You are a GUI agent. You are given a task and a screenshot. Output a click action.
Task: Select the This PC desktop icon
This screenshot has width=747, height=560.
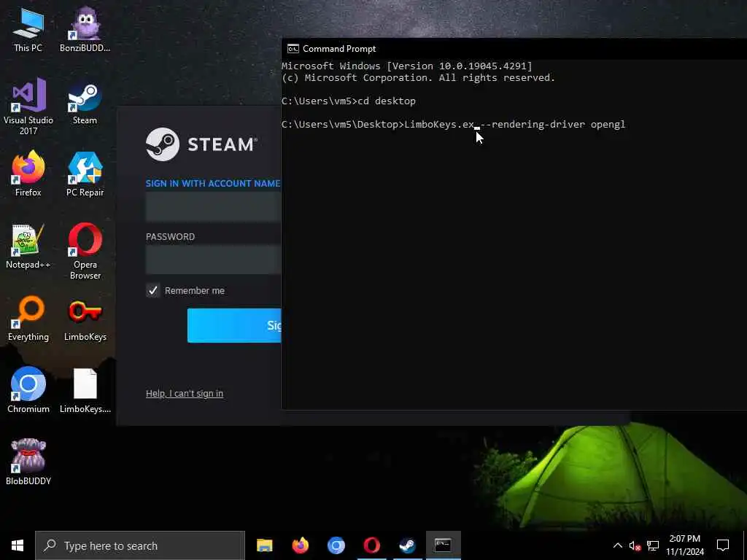[x=28, y=29]
